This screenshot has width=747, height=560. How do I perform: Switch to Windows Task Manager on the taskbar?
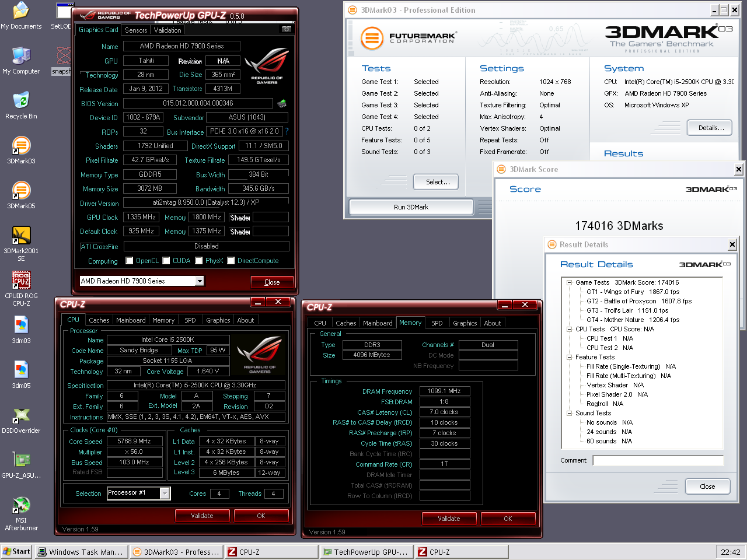81,552
